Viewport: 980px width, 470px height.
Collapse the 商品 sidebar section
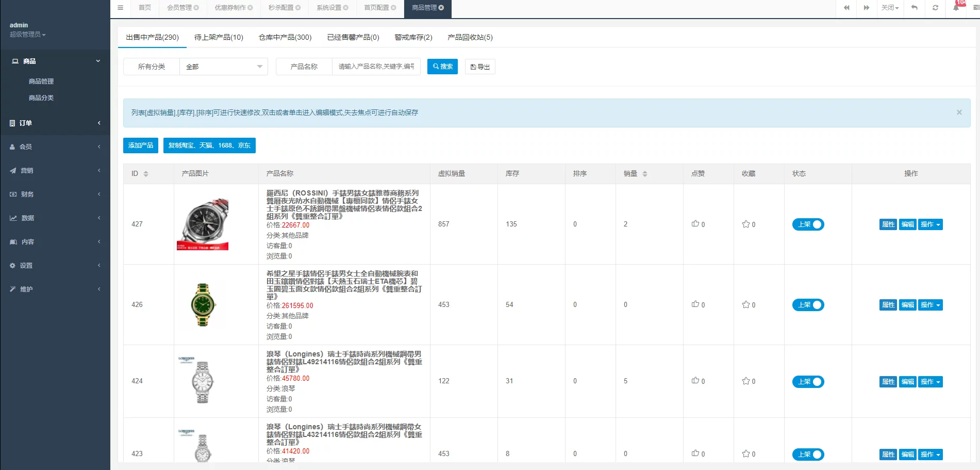click(x=55, y=61)
